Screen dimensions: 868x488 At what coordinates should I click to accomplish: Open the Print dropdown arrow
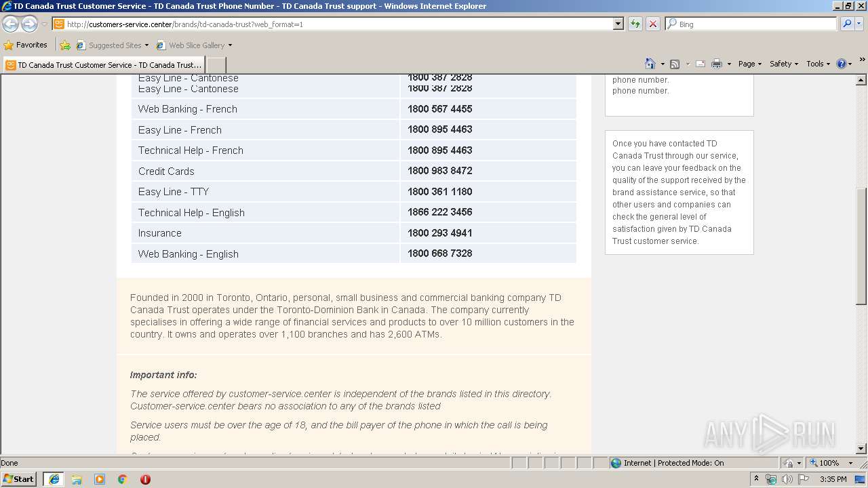(729, 64)
